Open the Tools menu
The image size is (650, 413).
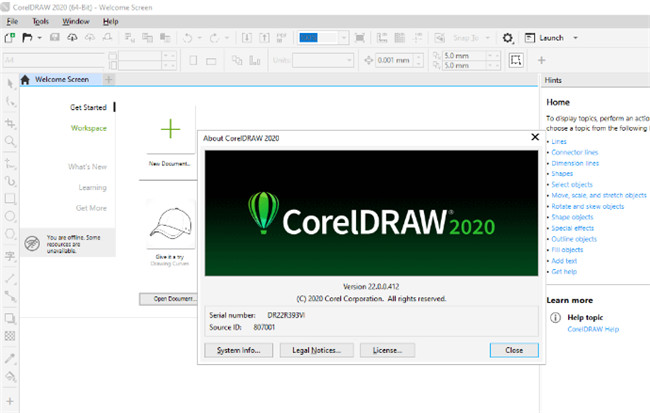pos(41,21)
